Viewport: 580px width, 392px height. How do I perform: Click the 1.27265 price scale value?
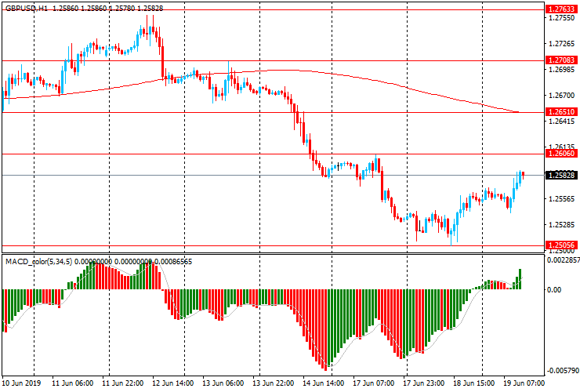pyautogui.click(x=562, y=44)
